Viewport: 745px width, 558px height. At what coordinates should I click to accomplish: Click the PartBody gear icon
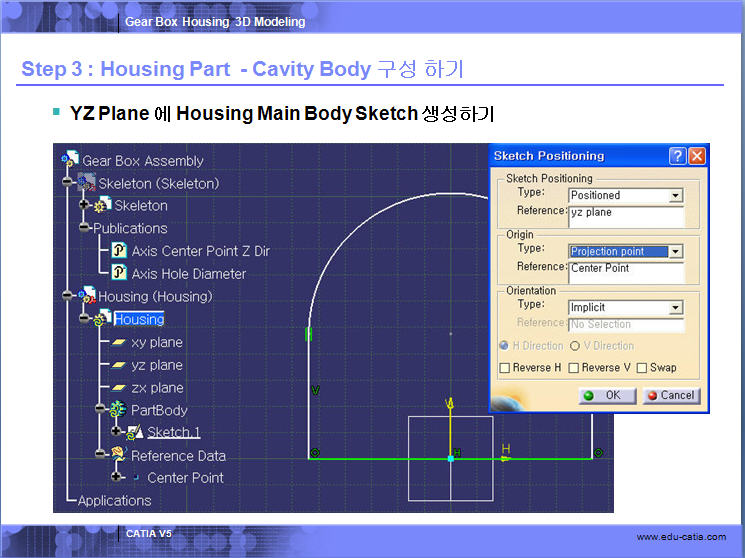tap(118, 410)
